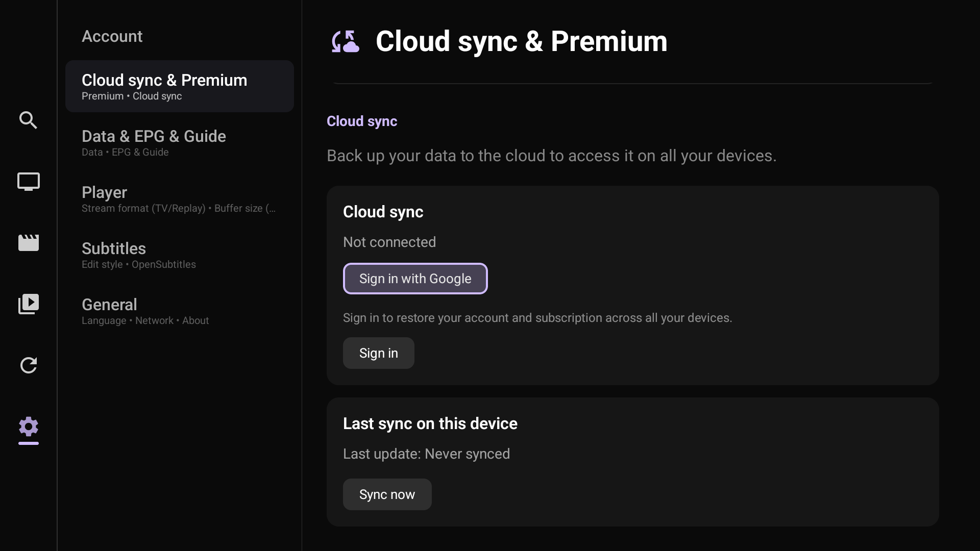Click the gear icon's active underline indicator
Viewport: 980px width, 551px height.
(29, 444)
